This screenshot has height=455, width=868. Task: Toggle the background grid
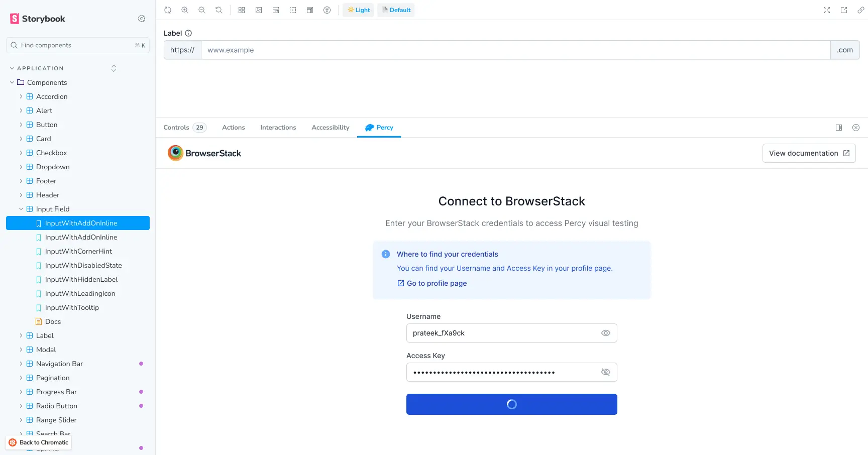(x=242, y=10)
